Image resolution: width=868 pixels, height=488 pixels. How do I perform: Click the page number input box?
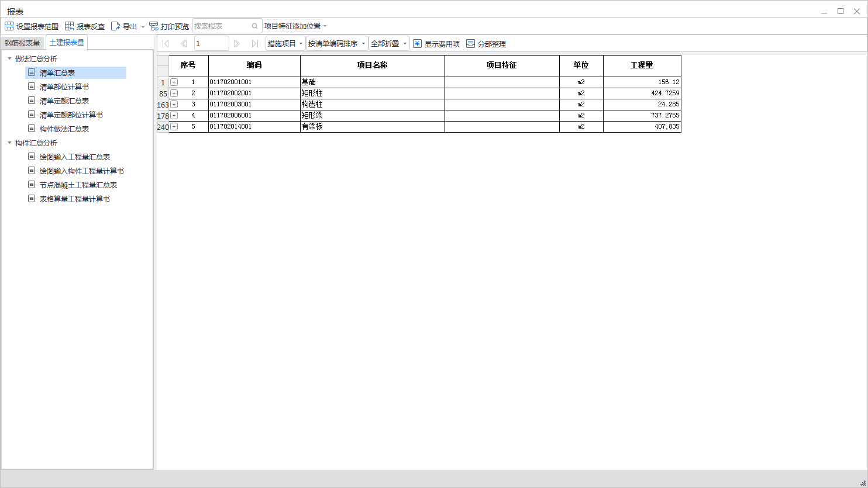212,43
